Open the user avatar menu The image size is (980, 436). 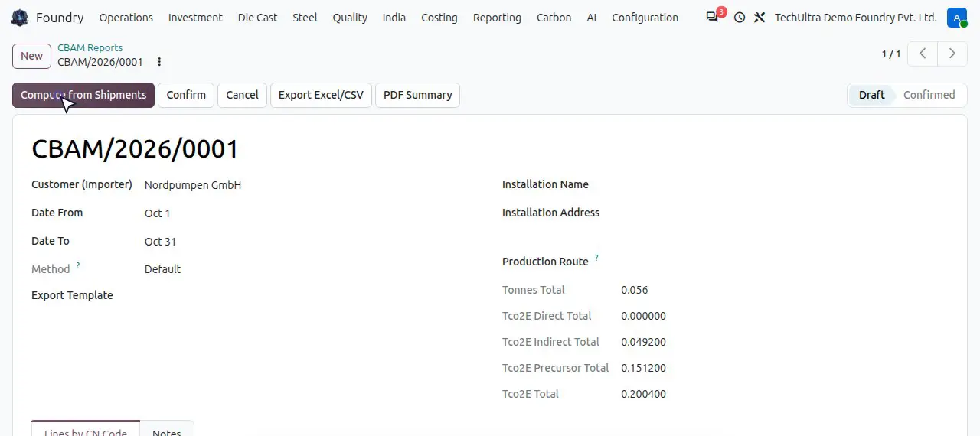pyautogui.click(x=956, y=18)
